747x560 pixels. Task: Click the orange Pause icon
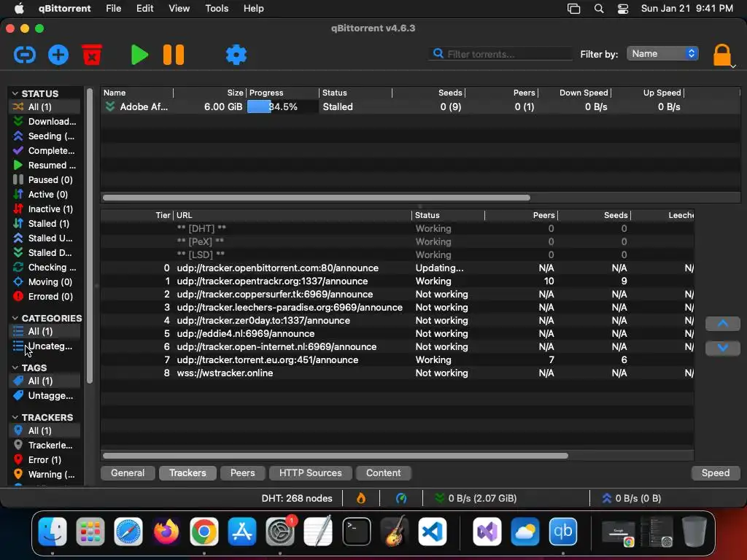[x=174, y=55]
